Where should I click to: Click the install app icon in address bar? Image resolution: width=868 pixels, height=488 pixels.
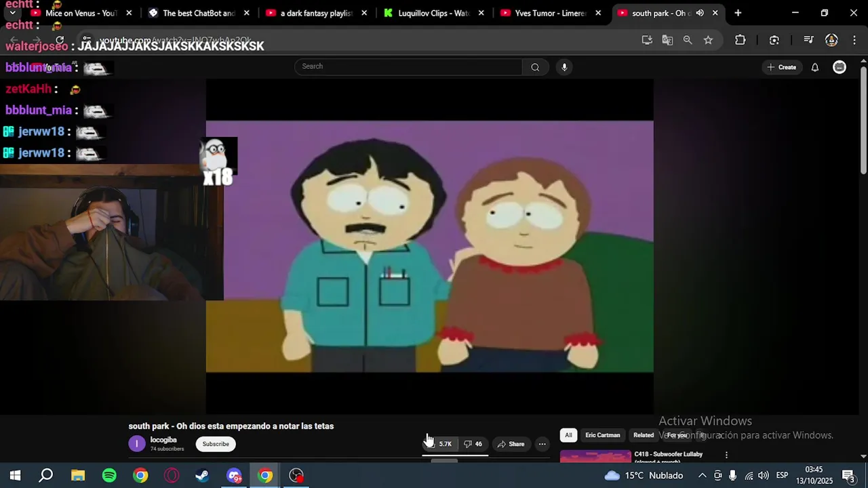pos(647,40)
